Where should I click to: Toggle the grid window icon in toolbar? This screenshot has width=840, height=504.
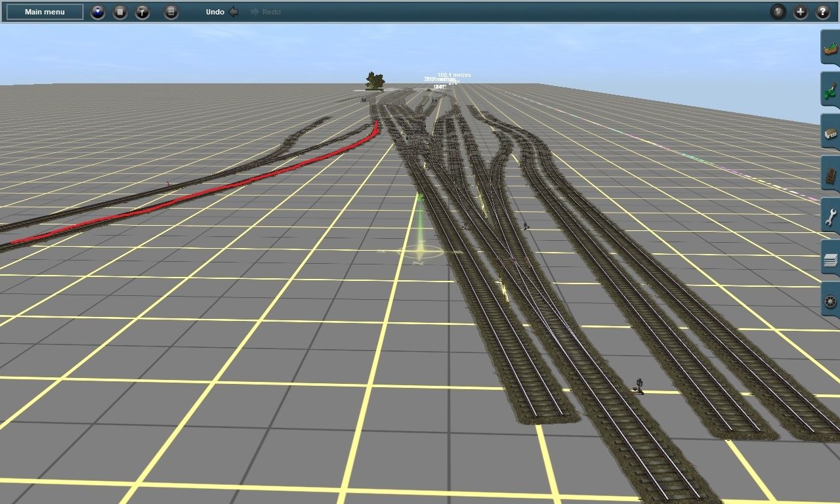pyautogui.click(x=171, y=12)
